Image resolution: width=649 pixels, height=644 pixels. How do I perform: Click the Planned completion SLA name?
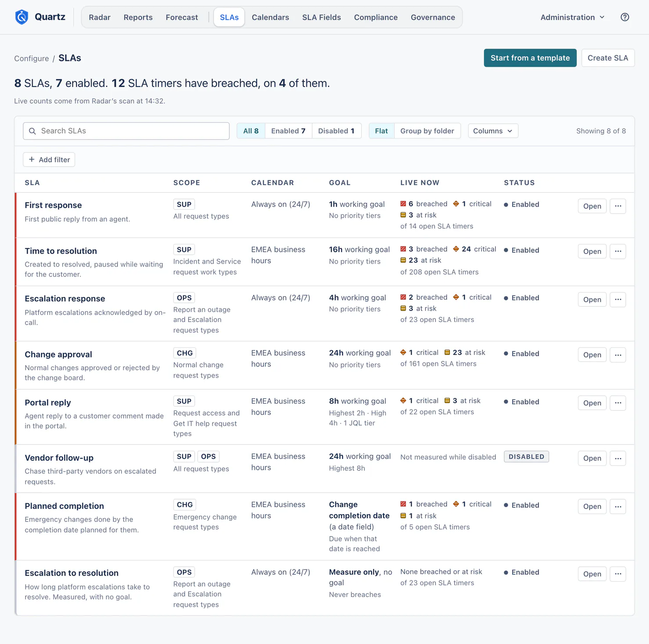(x=64, y=506)
